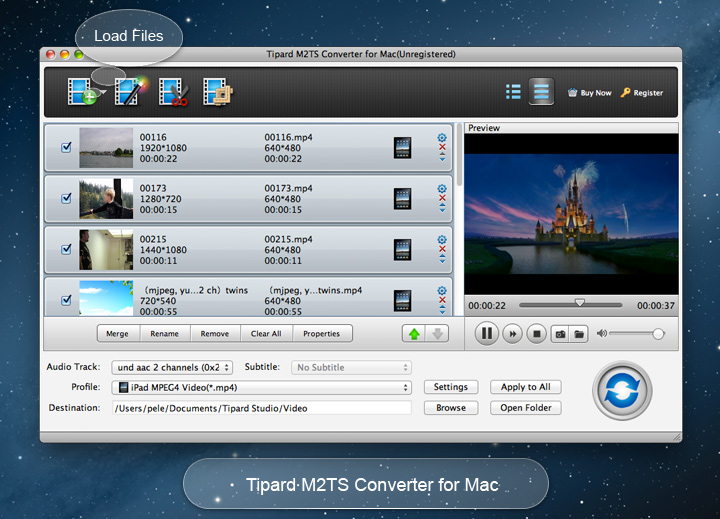
Task: Open file Properties button
Action: (321, 333)
